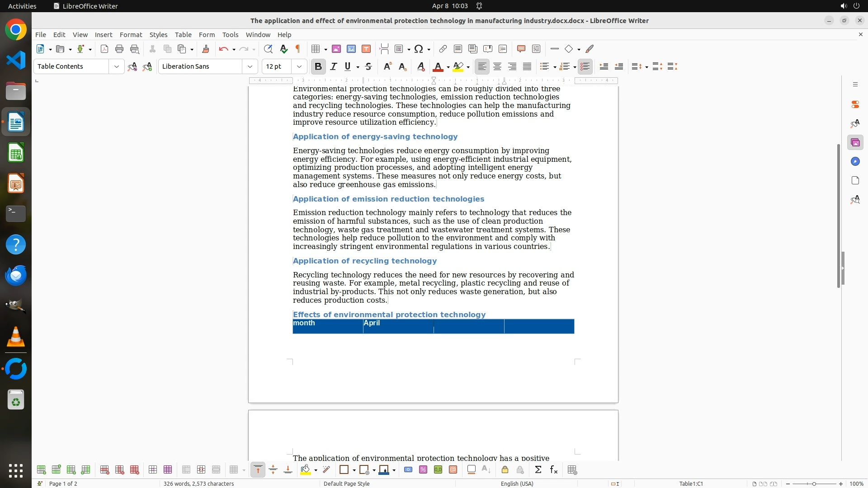Click the Export as PDF icon
Screen dimensions: 868x488
pos(104,49)
